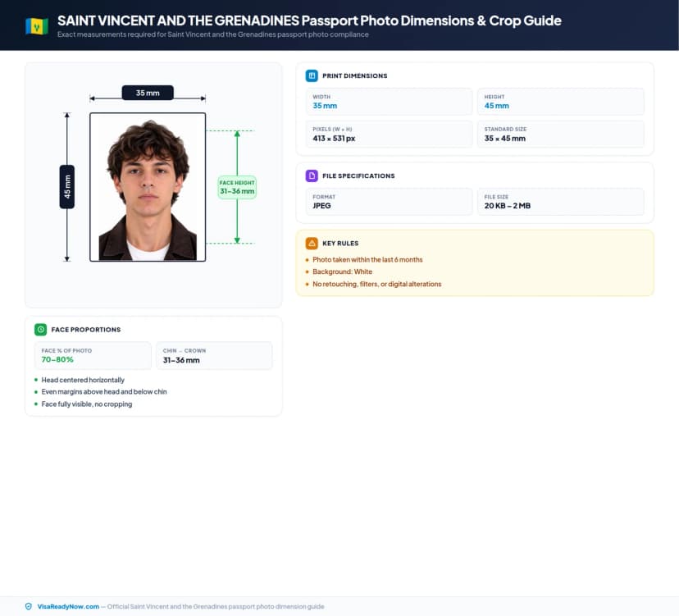Select the Format JPEG card

pos(389,202)
